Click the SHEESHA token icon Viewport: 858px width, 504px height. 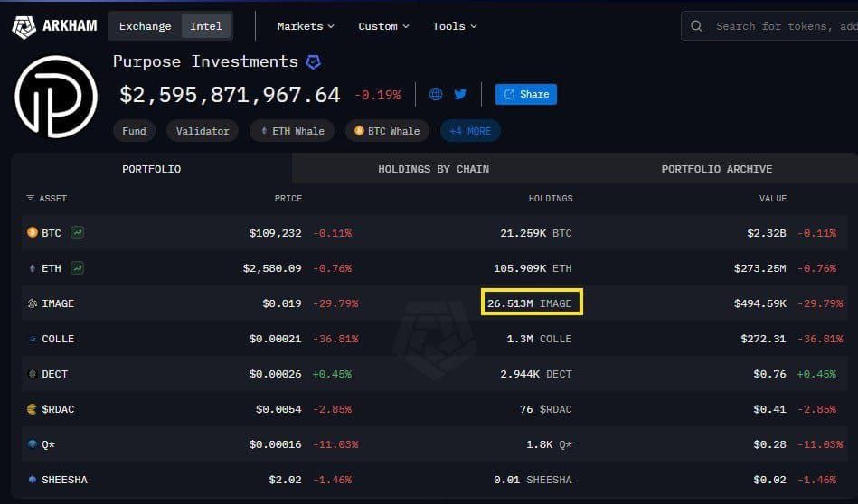[x=33, y=480]
